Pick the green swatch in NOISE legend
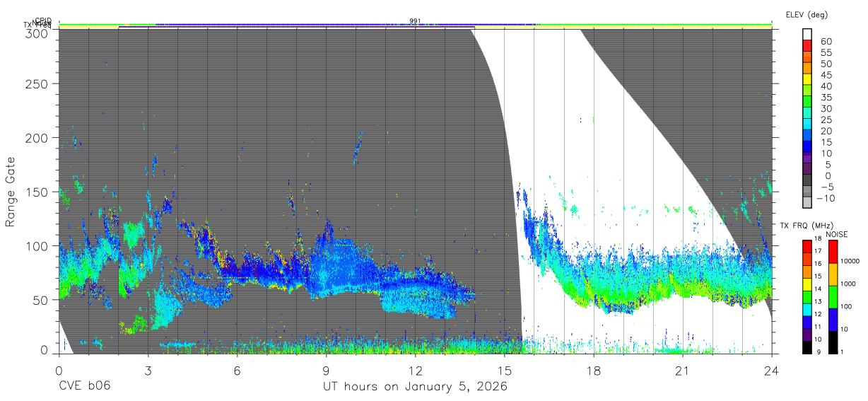 (833, 296)
